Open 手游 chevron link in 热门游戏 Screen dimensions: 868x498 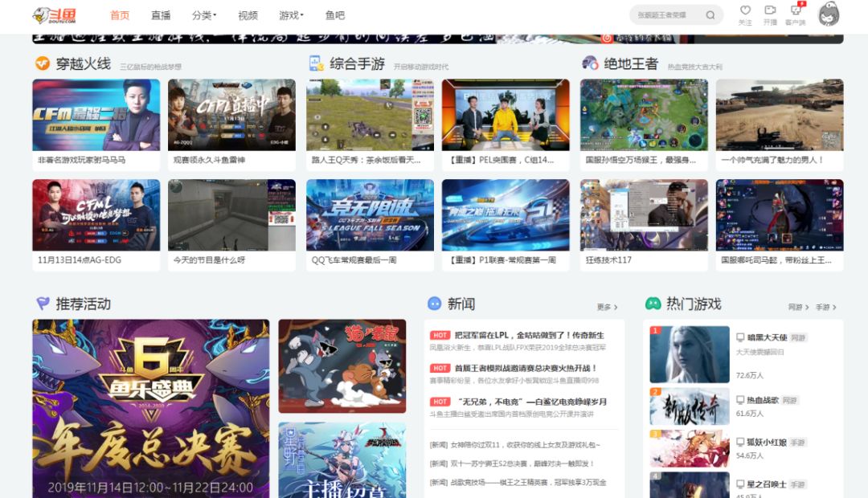tap(826, 307)
